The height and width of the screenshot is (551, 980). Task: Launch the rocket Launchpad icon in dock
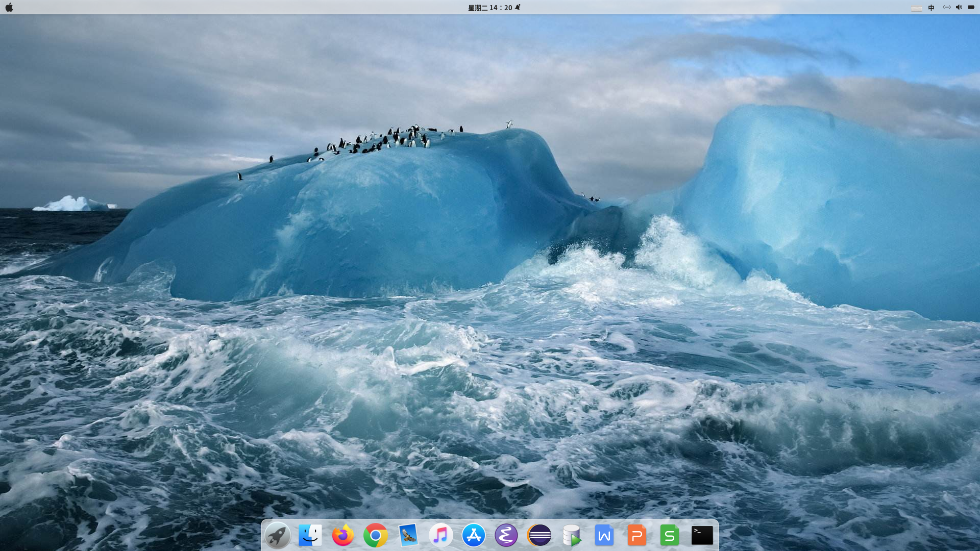[278, 535]
